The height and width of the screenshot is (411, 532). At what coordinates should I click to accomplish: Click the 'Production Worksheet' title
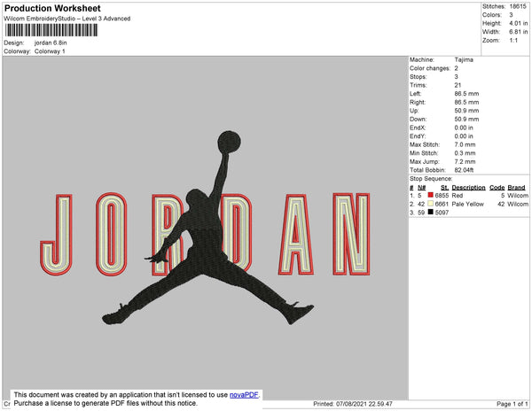[x=52, y=8]
